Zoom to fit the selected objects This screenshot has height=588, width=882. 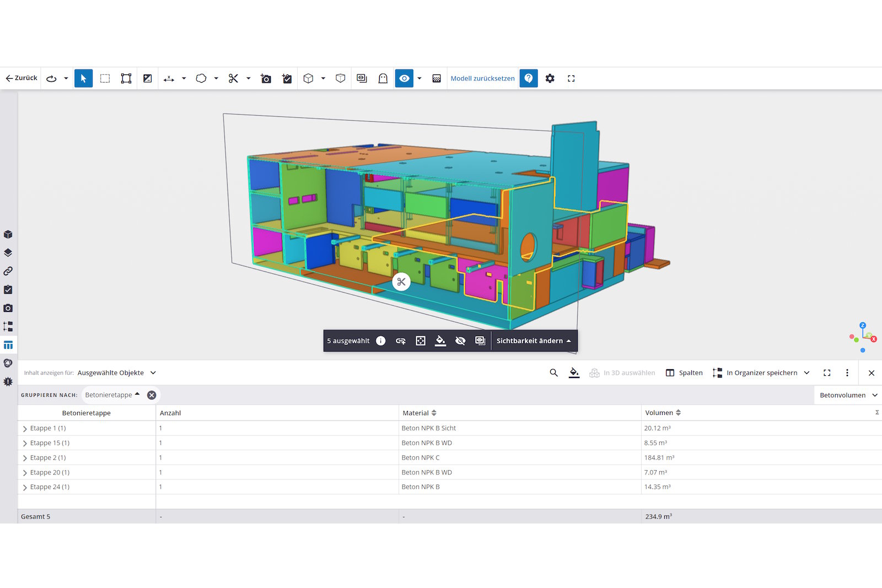point(421,341)
